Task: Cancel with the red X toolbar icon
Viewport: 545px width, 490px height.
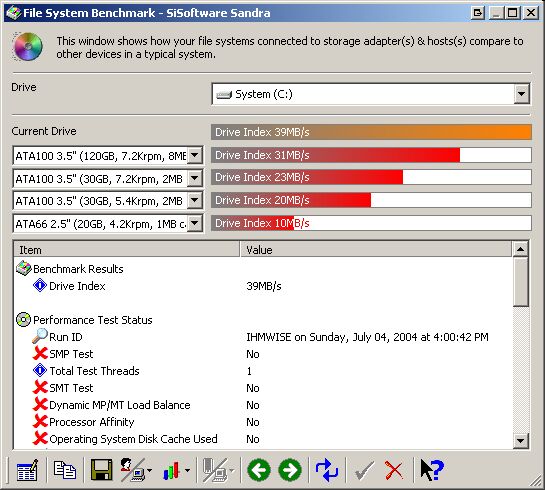Action: pyautogui.click(x=394, y=471)
